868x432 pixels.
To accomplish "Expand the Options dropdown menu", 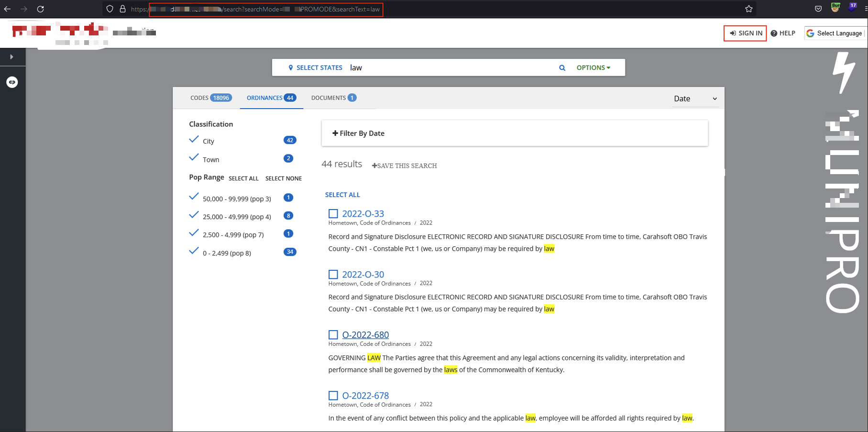I will click(x=593, y=68).
